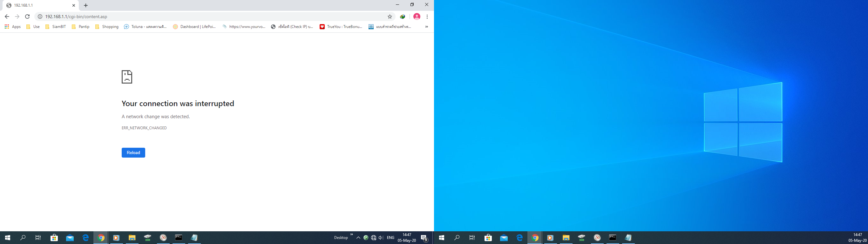Open Command Prompt on the primary taskbar
The image size is (868, 244).
179,238
